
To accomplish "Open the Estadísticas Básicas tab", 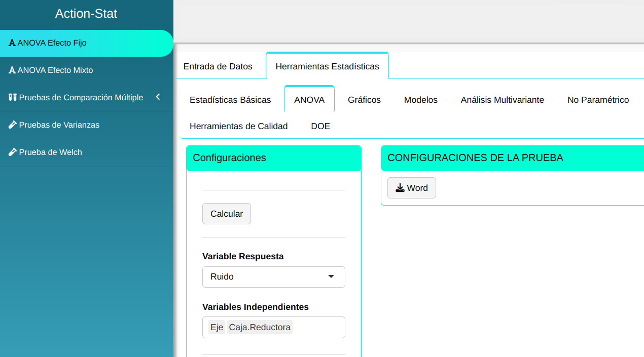I will coord(230,100).
